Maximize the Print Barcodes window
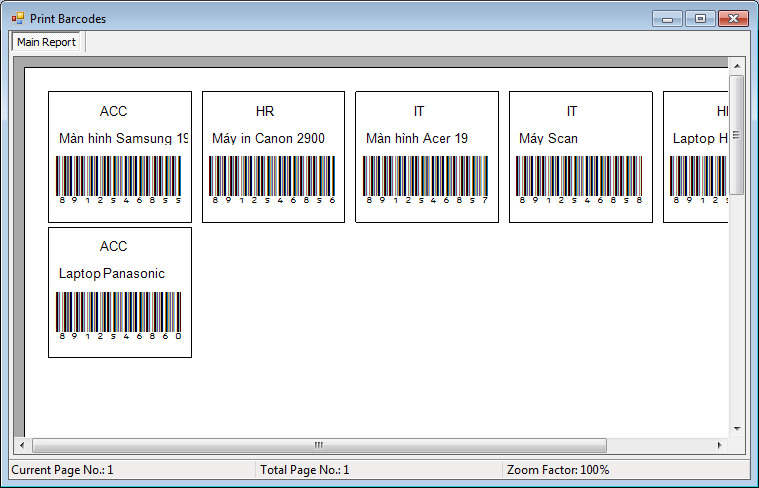This screenshot has height=488, width=759. [x=700, y=18]
